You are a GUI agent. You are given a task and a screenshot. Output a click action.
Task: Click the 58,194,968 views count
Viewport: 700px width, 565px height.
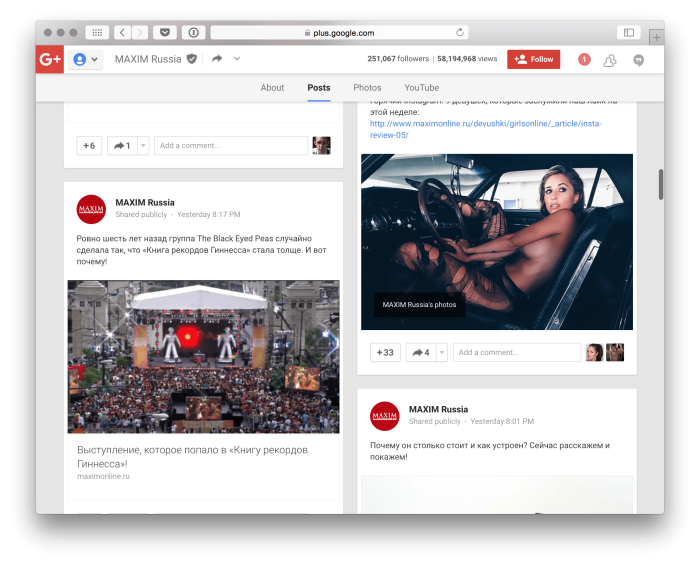tap(467, 59)
